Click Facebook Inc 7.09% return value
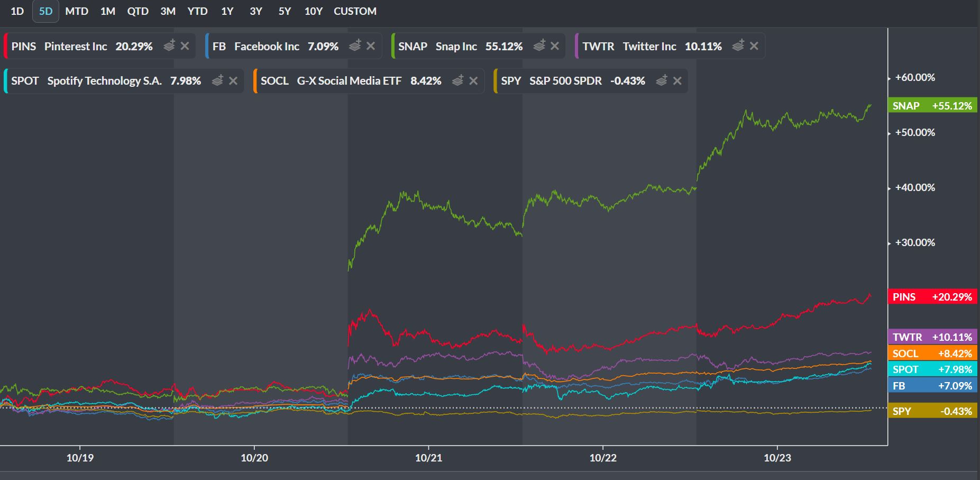 coord(323,47)
